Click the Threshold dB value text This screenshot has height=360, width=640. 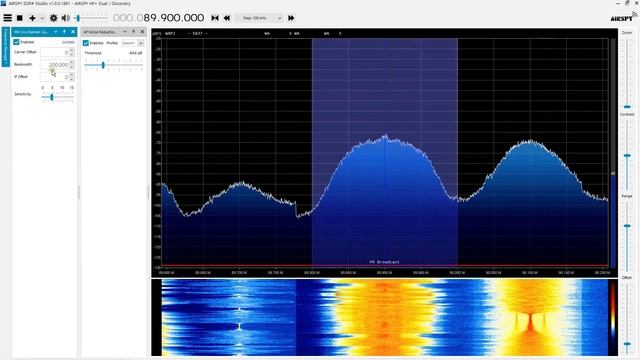tap(135, 53)
